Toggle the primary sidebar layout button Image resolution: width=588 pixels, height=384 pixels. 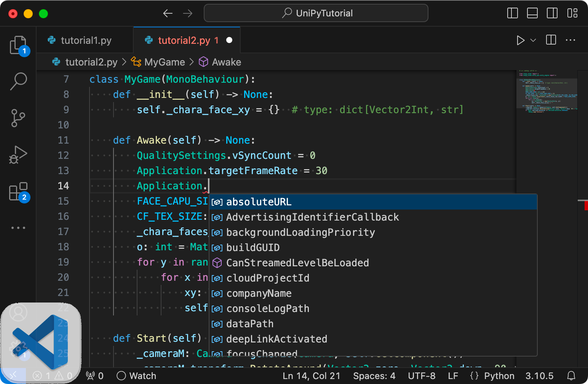(x=513, y=13)
